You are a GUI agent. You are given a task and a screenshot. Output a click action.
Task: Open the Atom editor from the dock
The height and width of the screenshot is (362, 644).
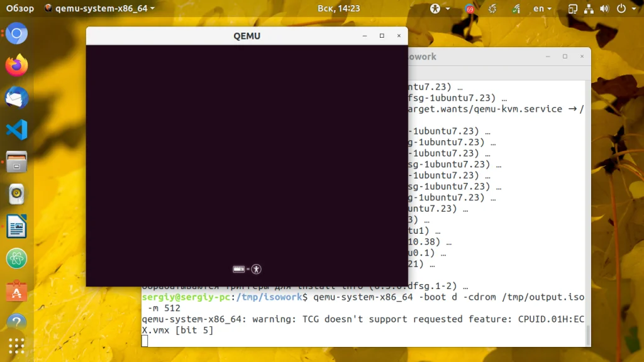pyautogui.click(x=16, y=258)
